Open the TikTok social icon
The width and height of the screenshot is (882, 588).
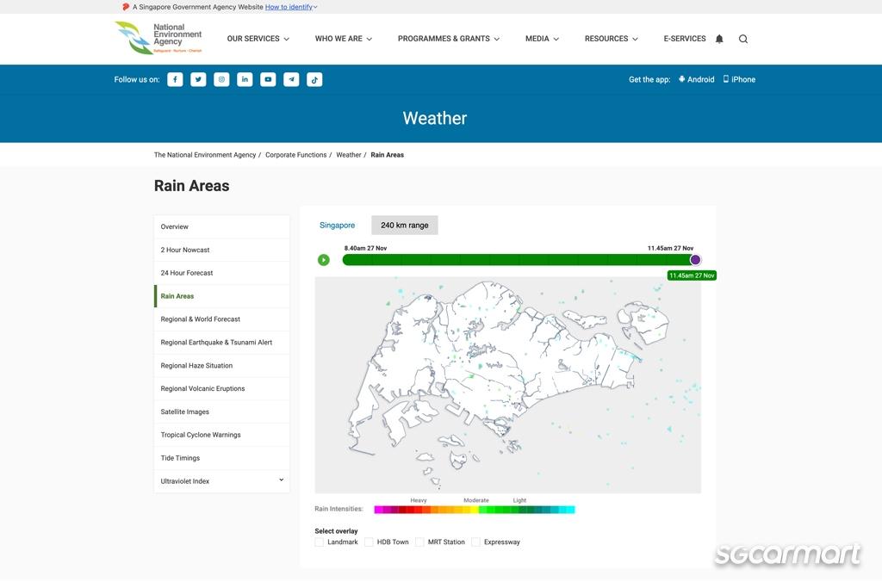314,79
